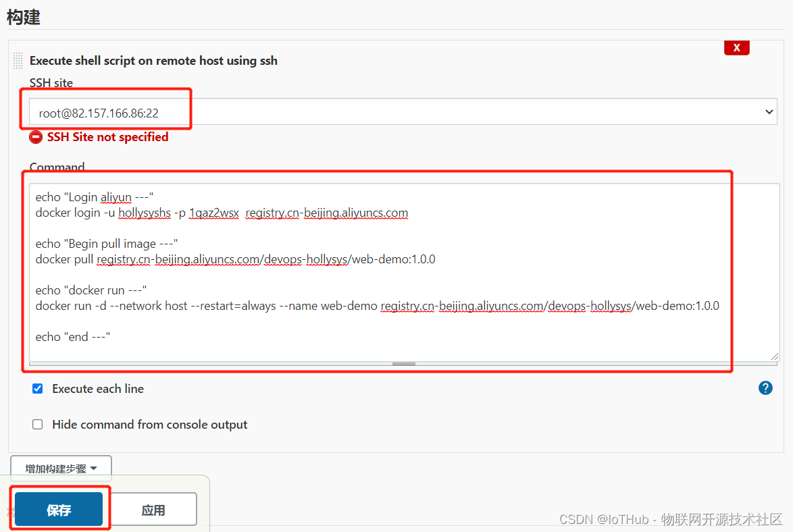Click the docker run command line
Viewport: 793px width, 532px height.
tap(378, 306)
